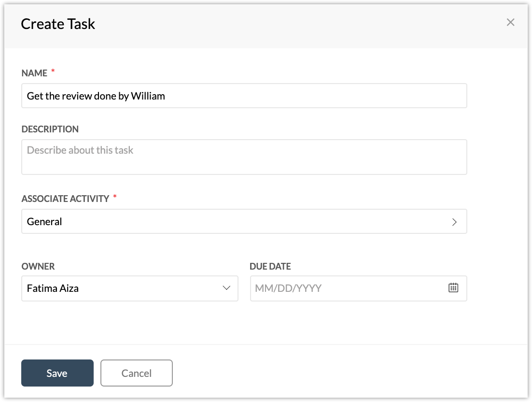Focus the Description text area

coord(244,157)
